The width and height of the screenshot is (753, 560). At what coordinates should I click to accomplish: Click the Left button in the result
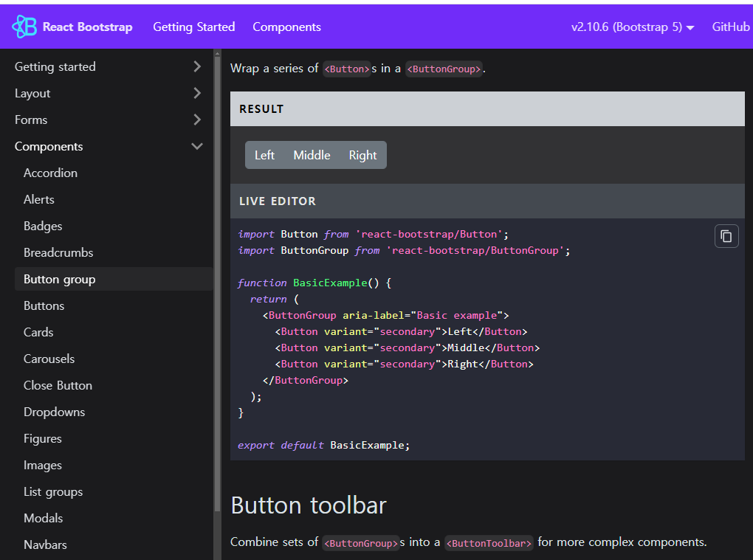[x=264, y=155]
